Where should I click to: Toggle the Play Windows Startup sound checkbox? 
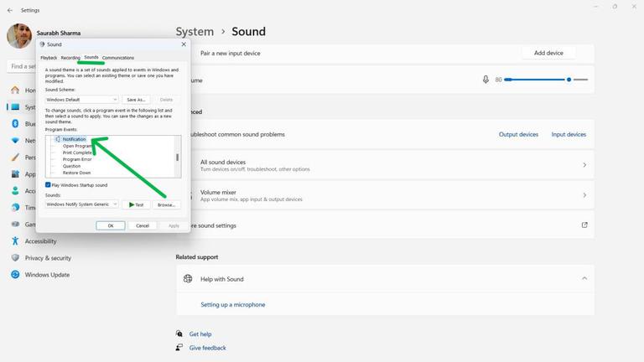[48, 184]
